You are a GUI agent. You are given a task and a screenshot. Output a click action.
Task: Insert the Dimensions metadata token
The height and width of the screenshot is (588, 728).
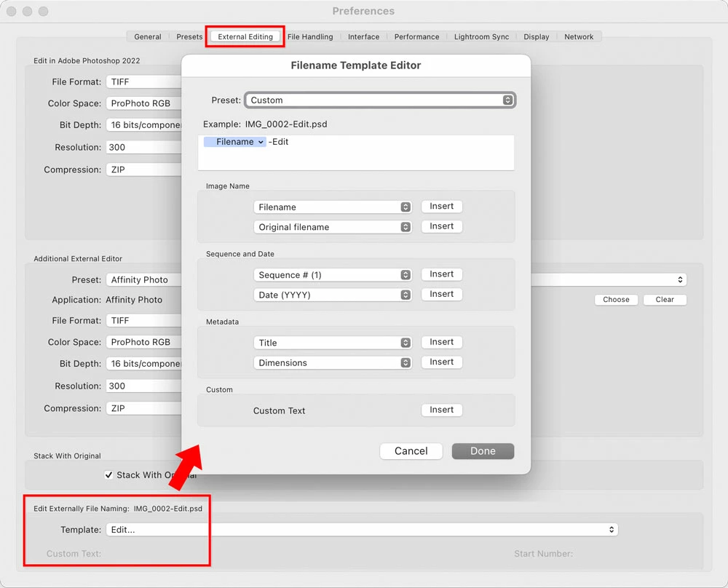click(x=442, y=362)
